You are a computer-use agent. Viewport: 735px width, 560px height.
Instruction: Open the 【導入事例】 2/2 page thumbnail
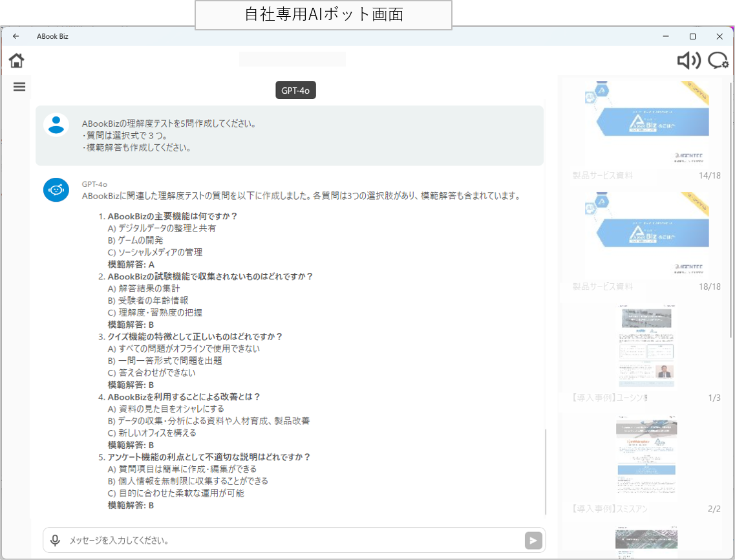coord(646,457)
